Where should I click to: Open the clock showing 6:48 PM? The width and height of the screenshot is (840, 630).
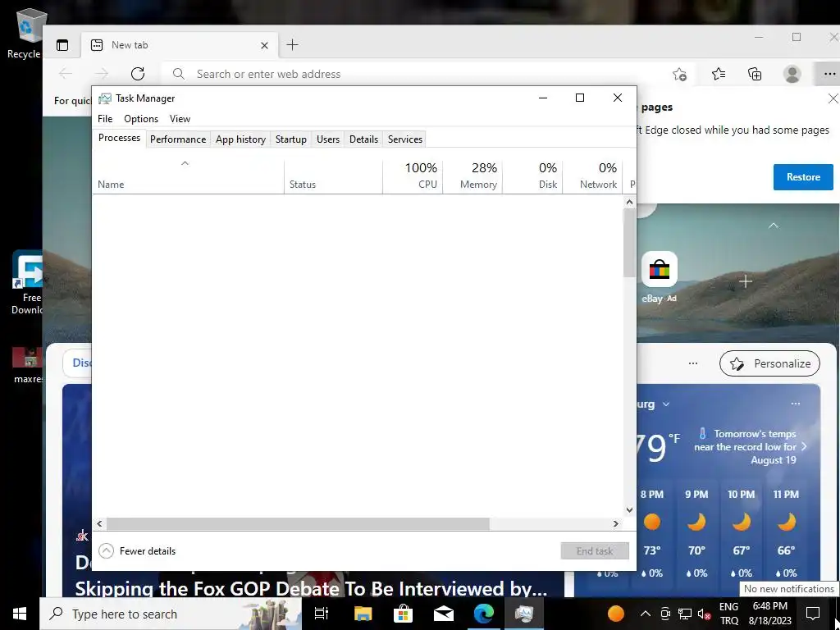[x=769, y=614]
